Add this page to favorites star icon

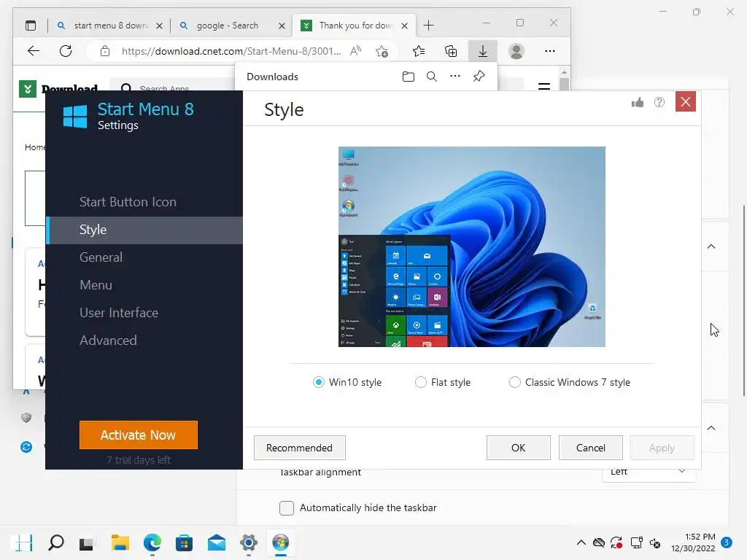tap(382, 51)
